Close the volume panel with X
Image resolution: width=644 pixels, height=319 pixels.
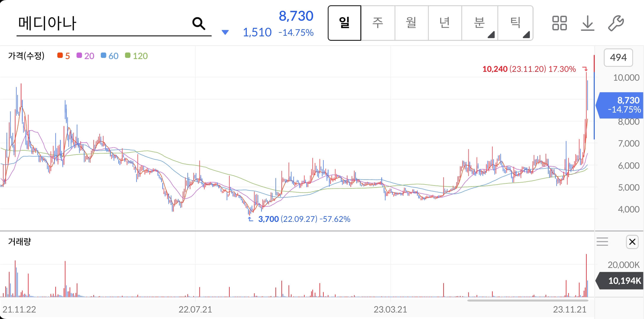click(x=632, y=242)
